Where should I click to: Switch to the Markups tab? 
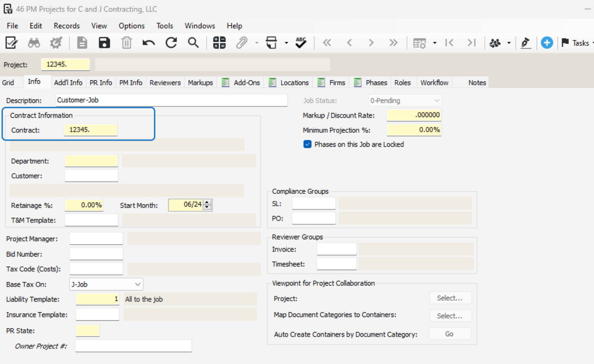pos(201,83)
